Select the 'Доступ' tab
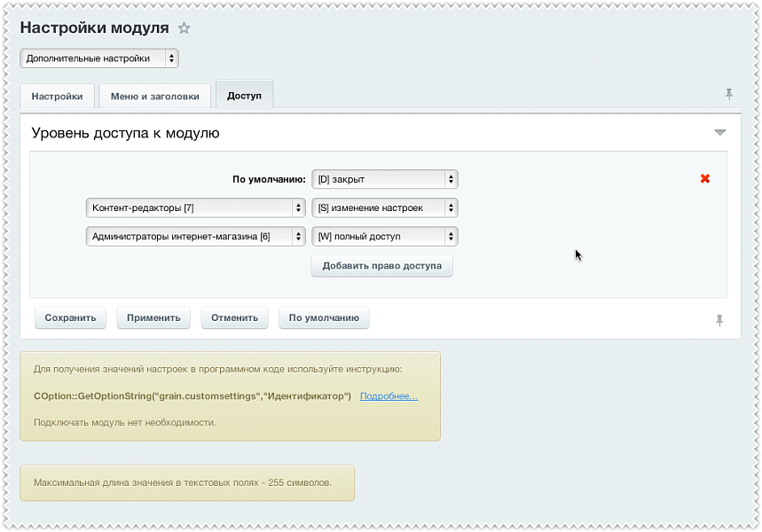This screenshot has width=762, height=532. coord(244,95)
